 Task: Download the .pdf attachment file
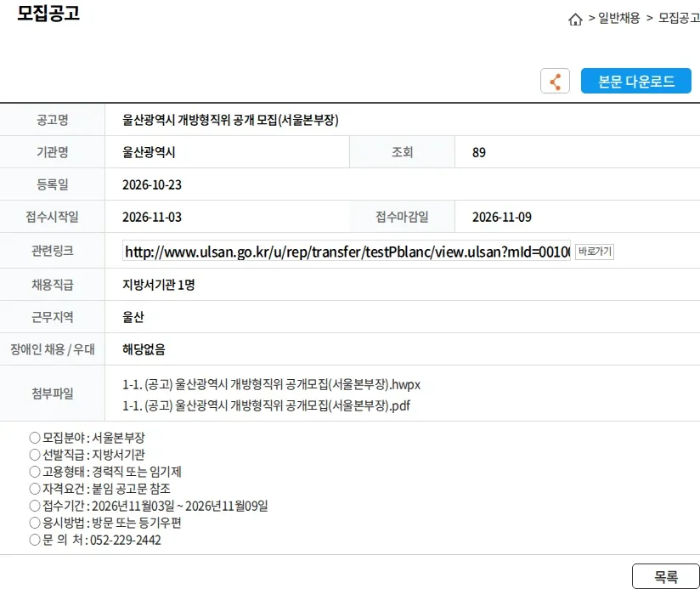pyautogui.click(x=266, y=406)
